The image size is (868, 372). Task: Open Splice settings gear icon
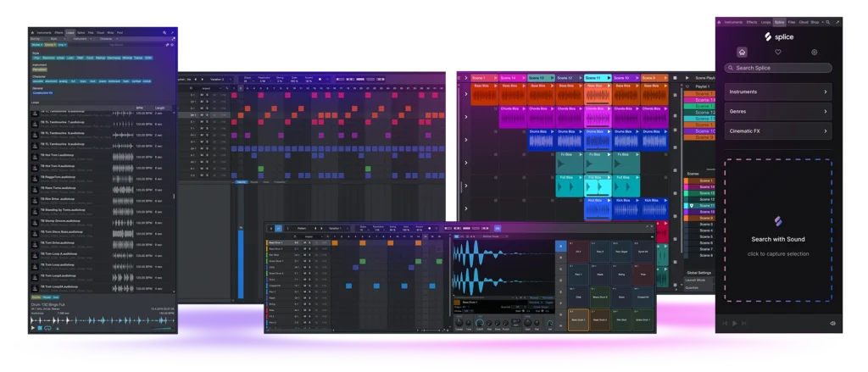pyautogui.click(x=814, y=53)
